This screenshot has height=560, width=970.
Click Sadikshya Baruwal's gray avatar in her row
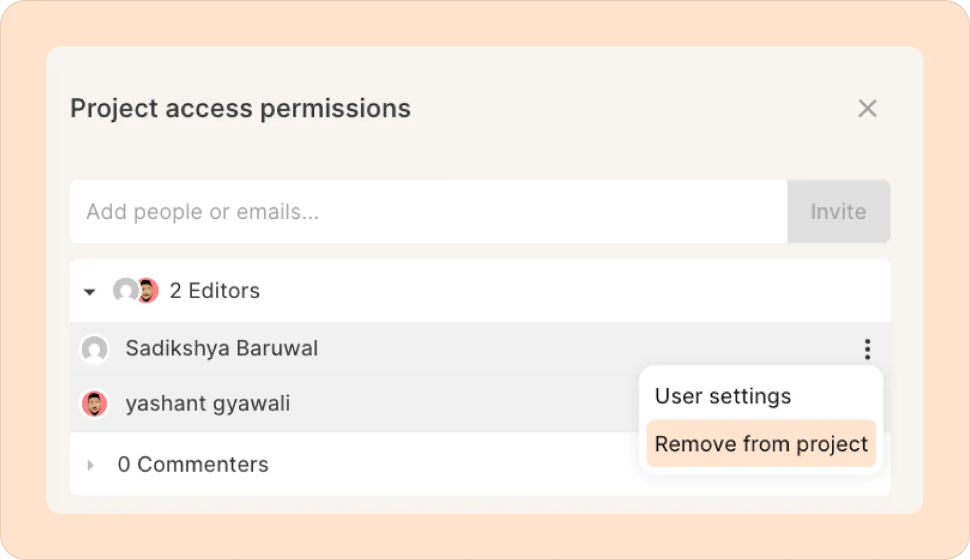point(95,349)
